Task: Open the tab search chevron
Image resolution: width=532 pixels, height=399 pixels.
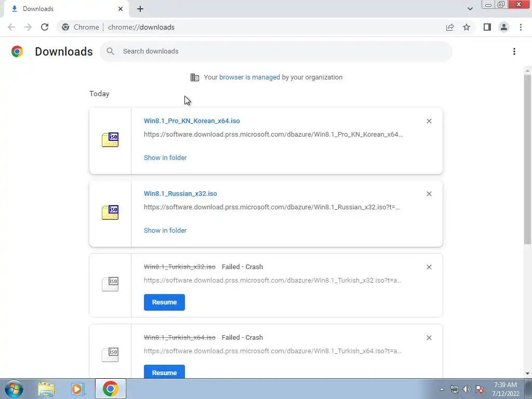Action: coord(470,9)
